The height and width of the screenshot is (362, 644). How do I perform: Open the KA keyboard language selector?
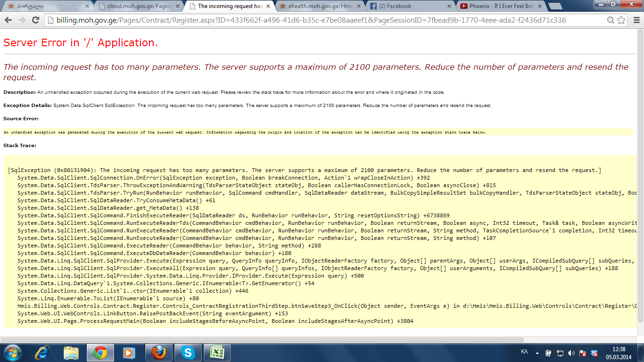[x=524, y=352]
